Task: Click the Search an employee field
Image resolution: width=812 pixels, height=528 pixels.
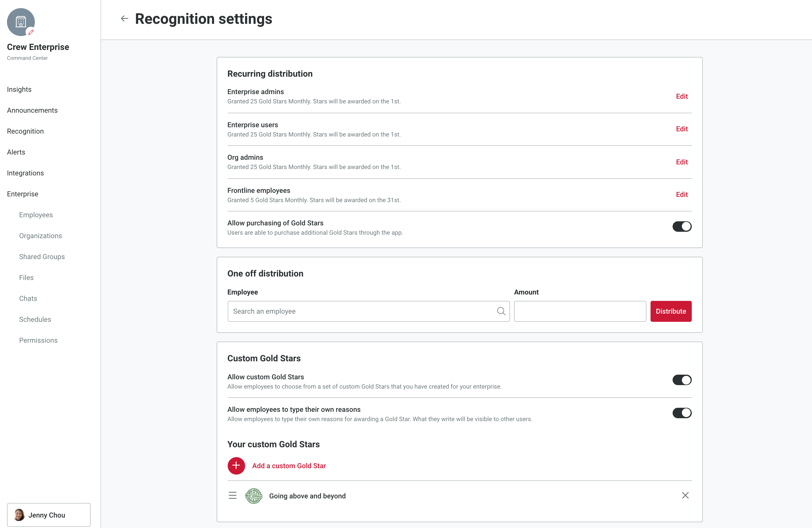Action: coord(369,311)
